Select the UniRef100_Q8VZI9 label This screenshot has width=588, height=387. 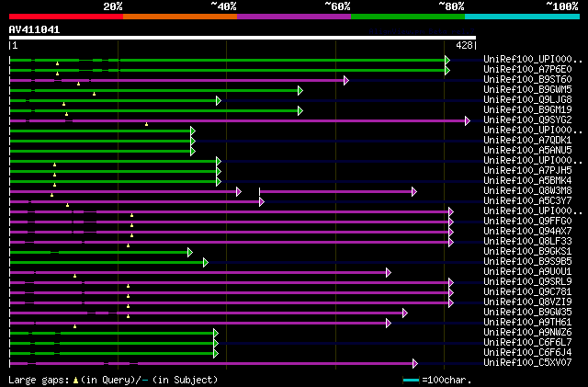coord(527,302)
